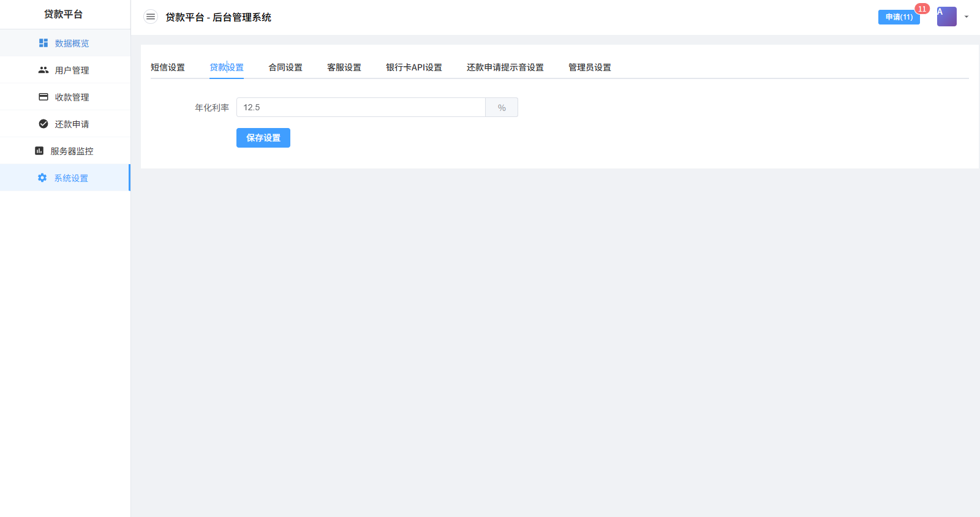Click the purple user avatar
Image resolution: width=980 pixels, height=517 pixels.
pyautogui.click(x=946, y=17)
